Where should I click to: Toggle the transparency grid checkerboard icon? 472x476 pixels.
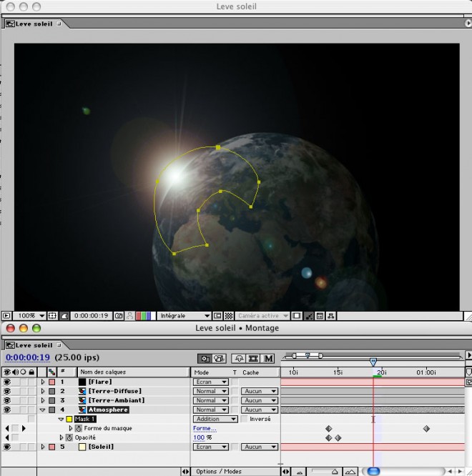click(228, 316)
